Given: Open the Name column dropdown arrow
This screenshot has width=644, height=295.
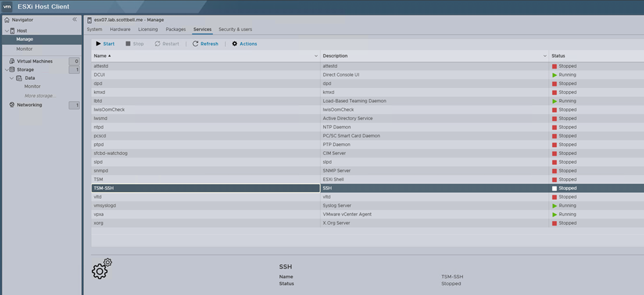Looking at the screenshot, I should coord(316,56).
